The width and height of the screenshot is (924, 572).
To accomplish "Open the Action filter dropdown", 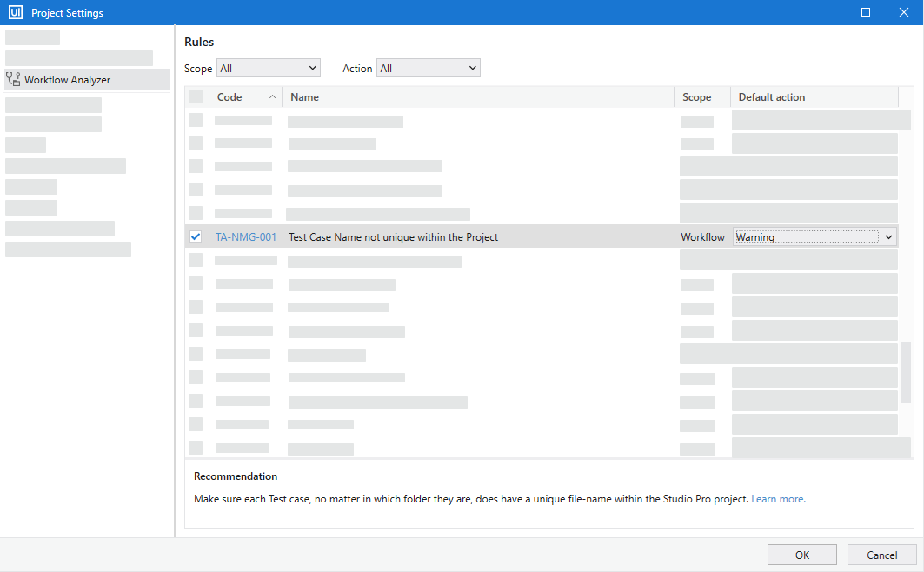I will pos(428,68).
